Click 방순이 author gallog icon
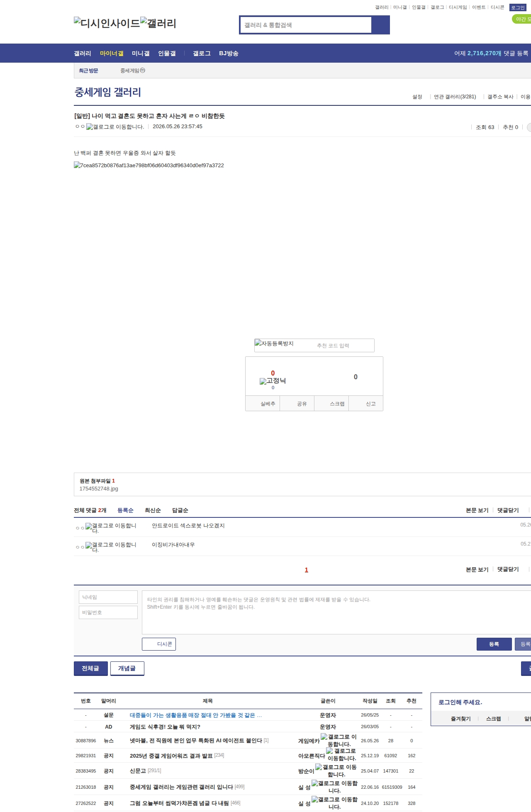 [x=336, y=771]
